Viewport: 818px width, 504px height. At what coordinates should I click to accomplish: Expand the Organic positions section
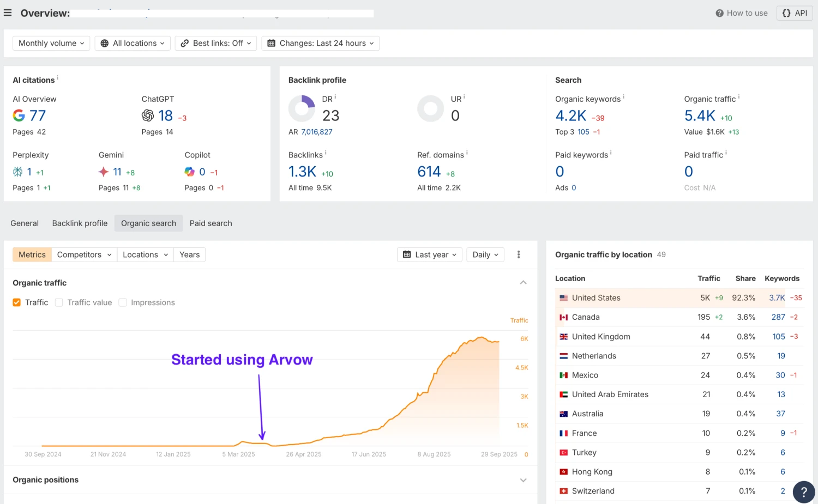point(523,480)
